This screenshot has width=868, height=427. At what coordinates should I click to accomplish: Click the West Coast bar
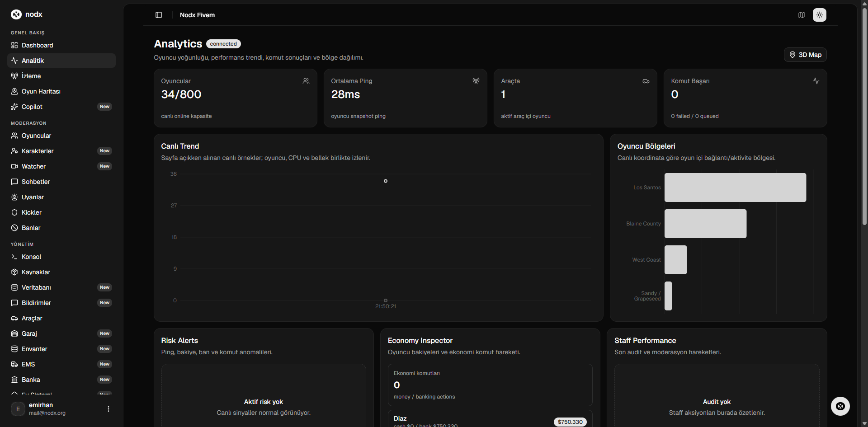pos(675,260)
